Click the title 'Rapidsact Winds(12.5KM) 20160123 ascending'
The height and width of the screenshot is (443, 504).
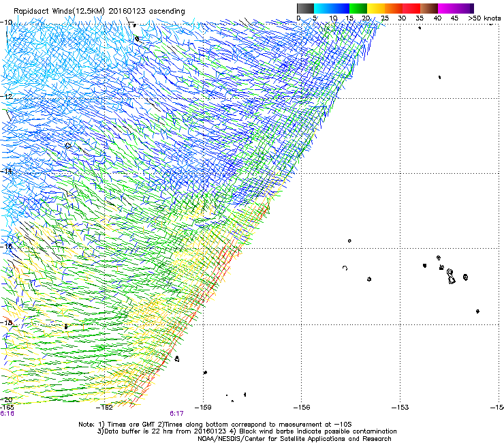(99, 12)
